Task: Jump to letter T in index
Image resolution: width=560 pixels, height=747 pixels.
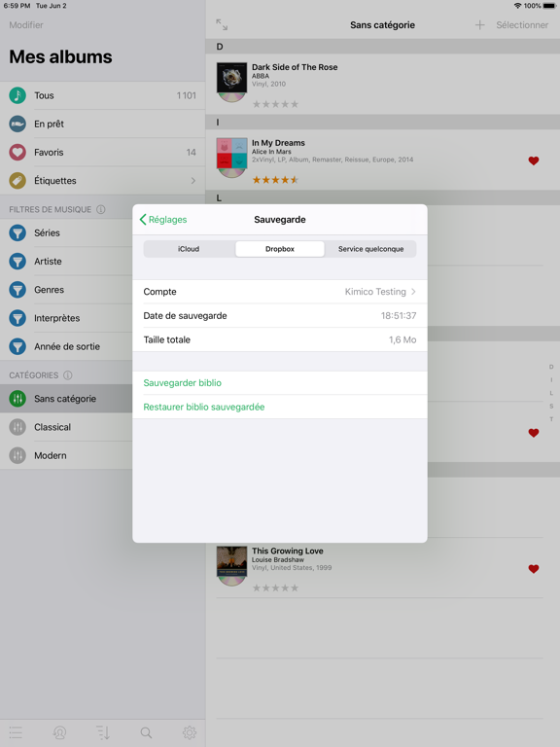Action: [551, 419]
